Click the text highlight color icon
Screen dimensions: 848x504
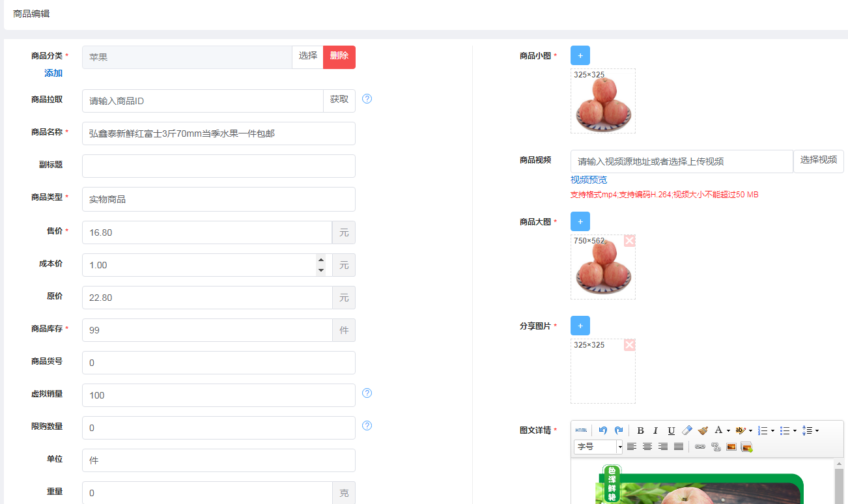741,430
